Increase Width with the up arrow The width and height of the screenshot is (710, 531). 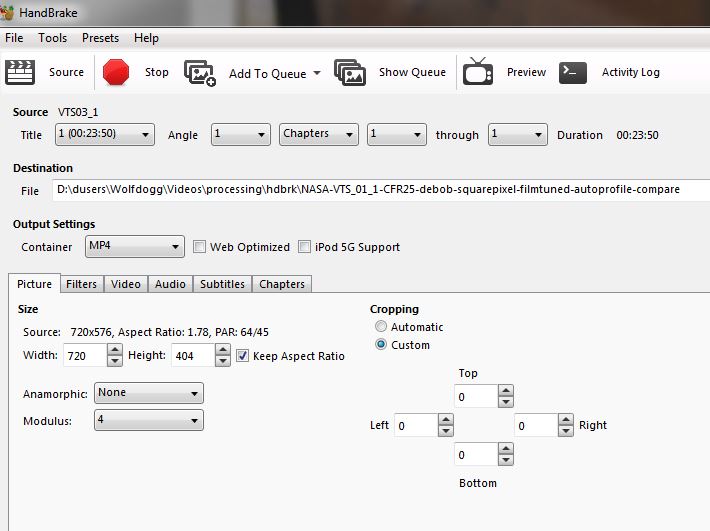point(115,350)
